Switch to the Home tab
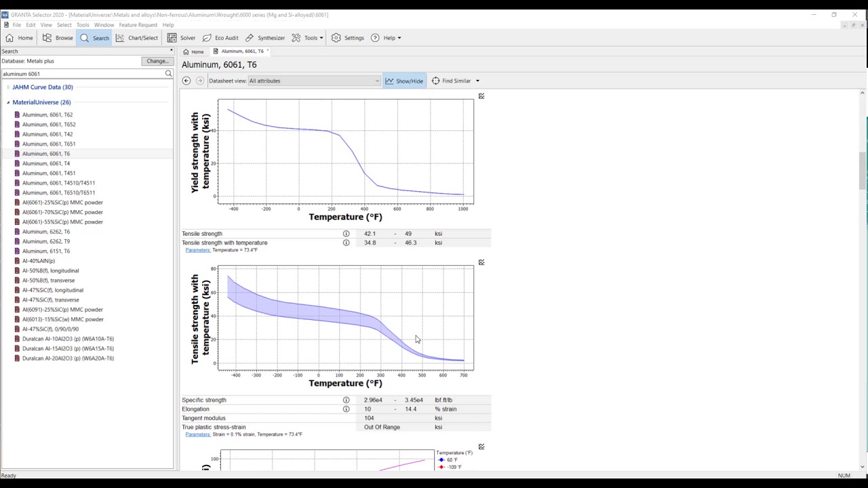 point(194,52)
